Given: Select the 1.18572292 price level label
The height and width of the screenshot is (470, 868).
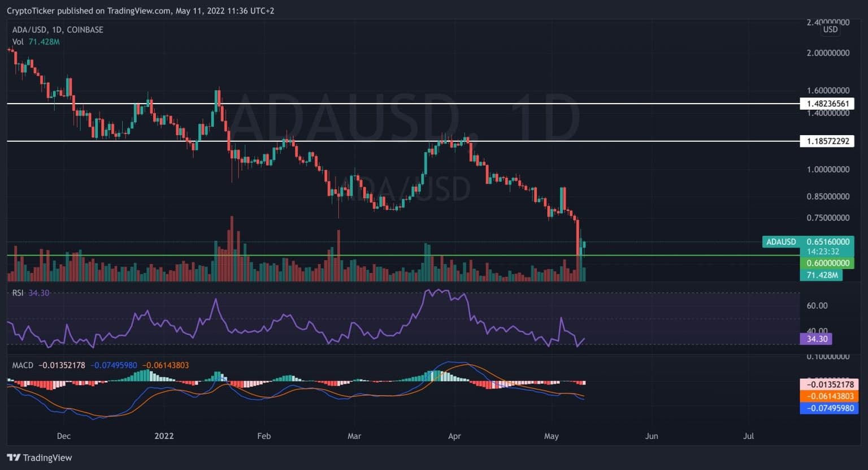Looking at the screenshot, I should click(827, 141).
